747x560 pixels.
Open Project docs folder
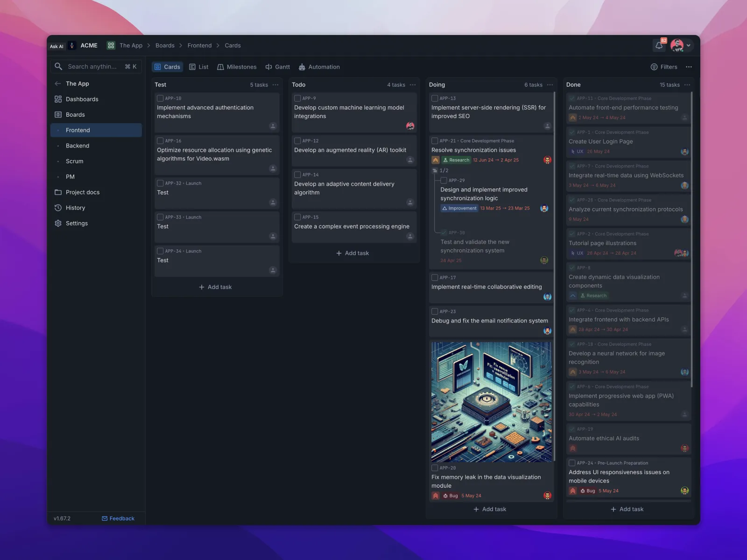coord(82,192)
